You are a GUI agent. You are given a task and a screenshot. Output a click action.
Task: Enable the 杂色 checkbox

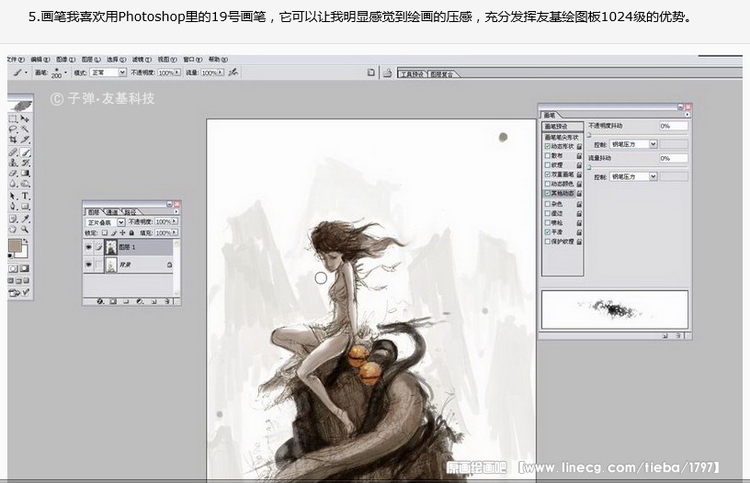(x=547, y=204)
